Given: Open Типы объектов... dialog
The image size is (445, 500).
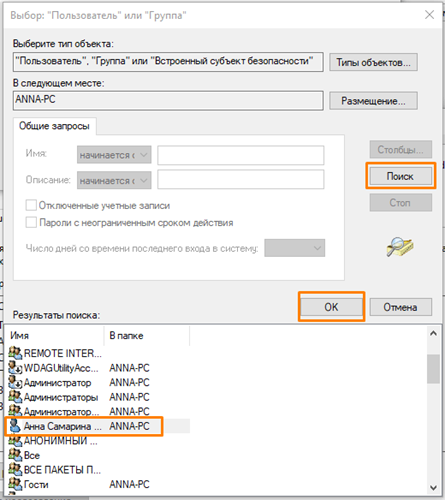Looking at the screenshot, I should pos(373,62).
